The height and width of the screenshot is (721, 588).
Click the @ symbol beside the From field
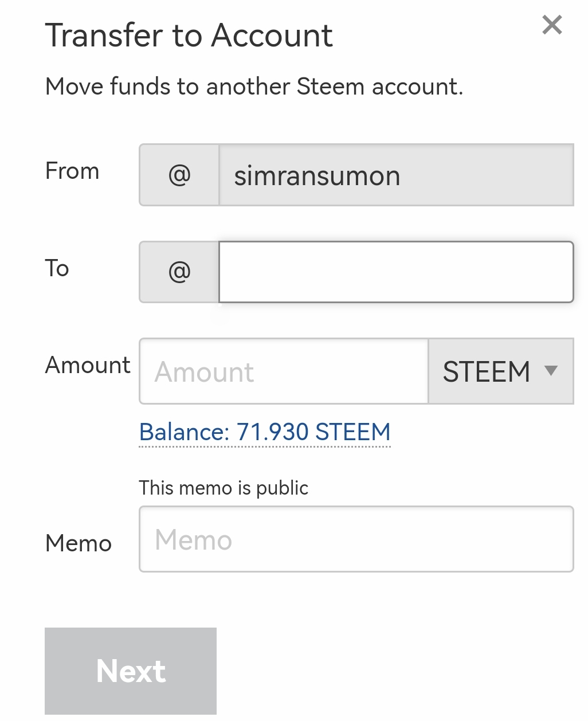tap(179, 175)
